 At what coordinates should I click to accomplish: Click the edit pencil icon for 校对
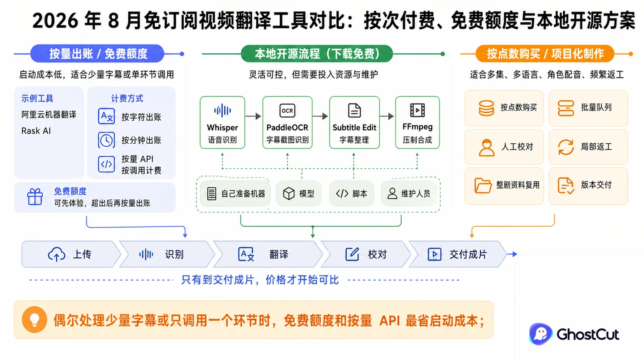click(352, 254)
